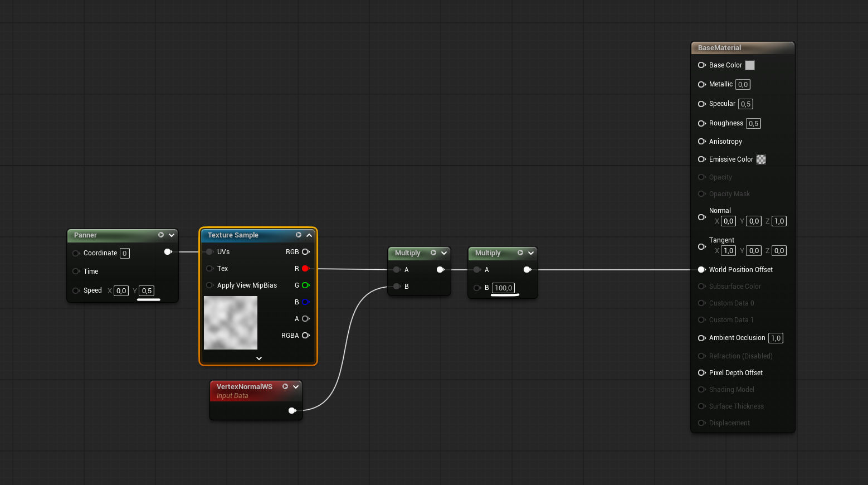Select the first Multiply node title
Screen dimensions: 868x485
click(x=407, y=253)
